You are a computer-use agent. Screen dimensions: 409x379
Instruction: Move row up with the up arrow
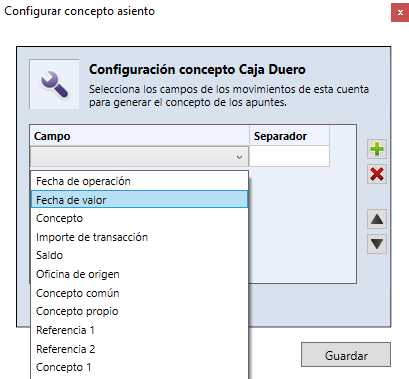coord(377,219)
